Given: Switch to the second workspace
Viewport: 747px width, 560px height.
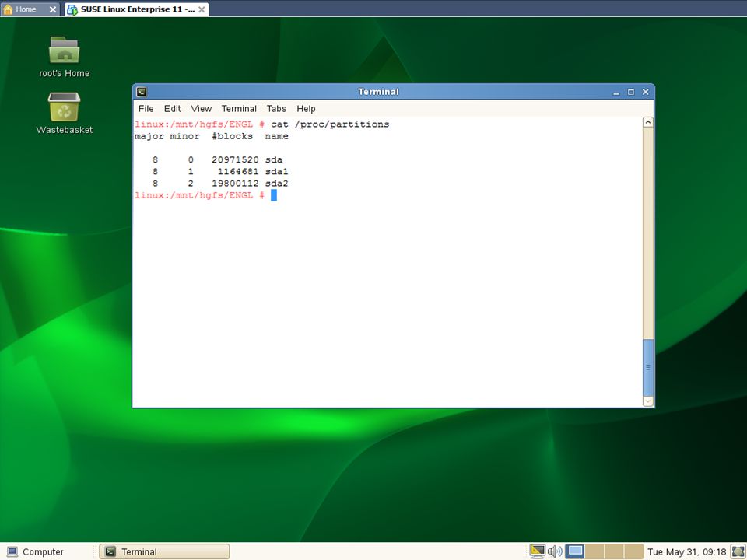Looking at the screenshot, I should (594, 551).
